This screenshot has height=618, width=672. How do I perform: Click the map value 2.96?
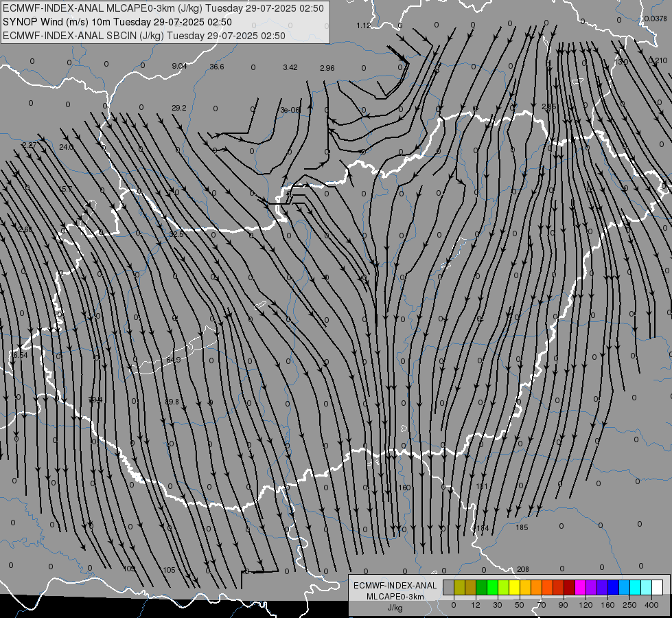tap(327, 68)
